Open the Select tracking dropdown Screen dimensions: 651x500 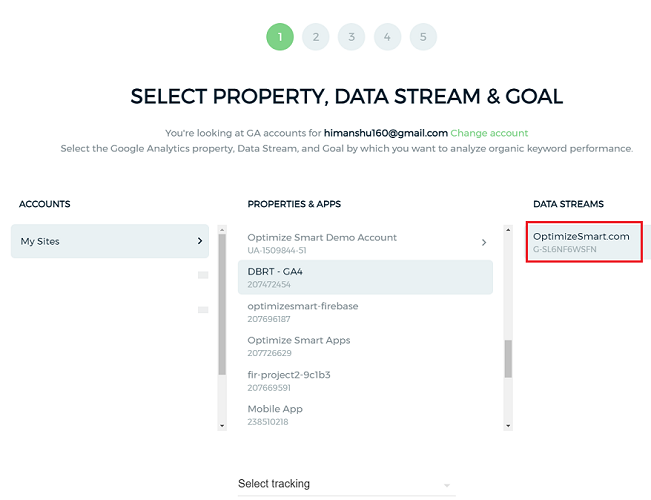coord(346,484)
